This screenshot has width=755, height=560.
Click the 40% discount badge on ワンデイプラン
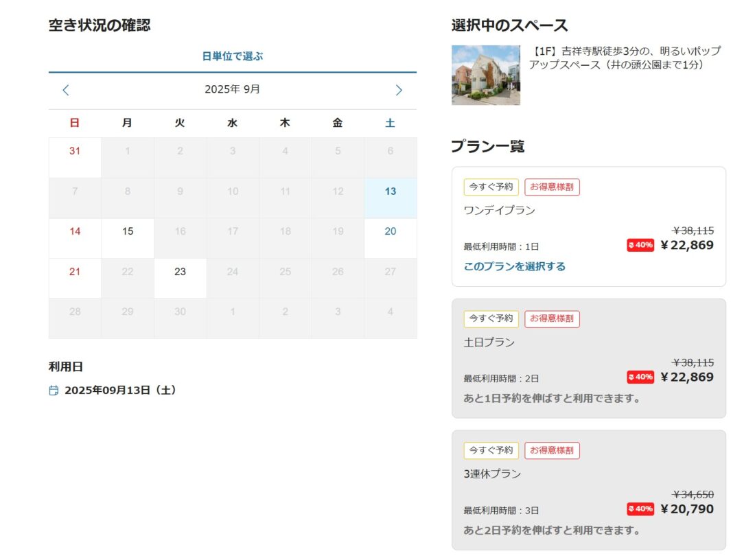(x=640, y=245)
